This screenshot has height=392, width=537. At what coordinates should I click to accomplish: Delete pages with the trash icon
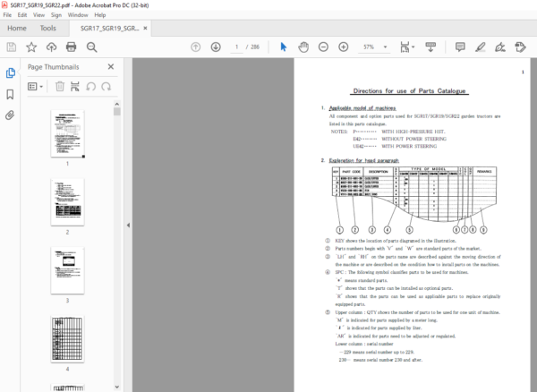(60, 86)
